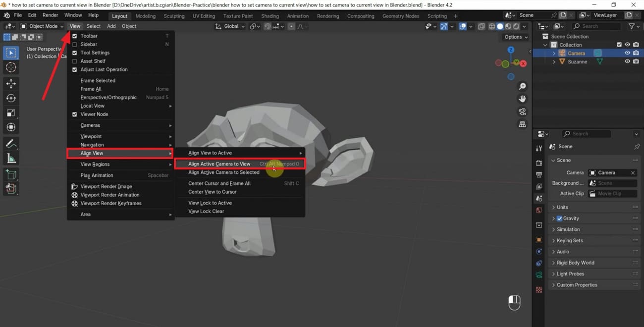
Task: Open the World properties tab
Action: (539, 210)
